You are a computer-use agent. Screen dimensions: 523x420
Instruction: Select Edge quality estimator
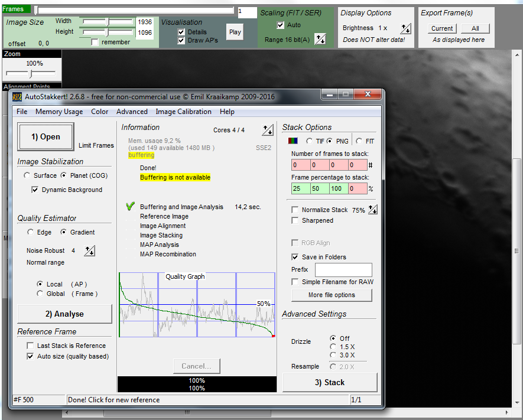pyautogui.click(x=30, y=232)
